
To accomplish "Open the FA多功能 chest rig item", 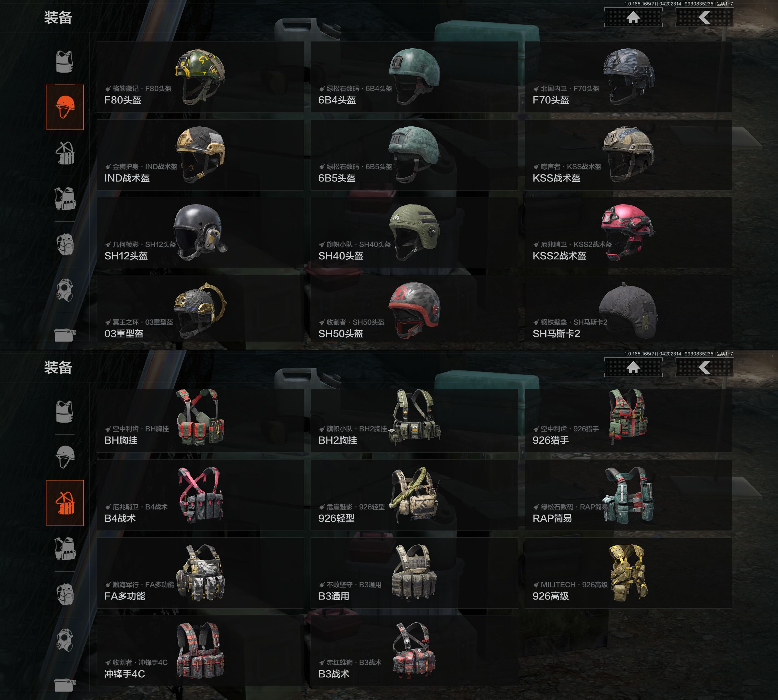I will click(x=200, y=573).
